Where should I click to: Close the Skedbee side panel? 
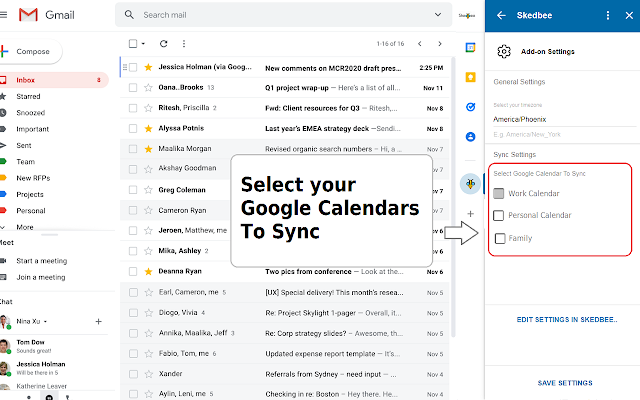click(629, 15)
